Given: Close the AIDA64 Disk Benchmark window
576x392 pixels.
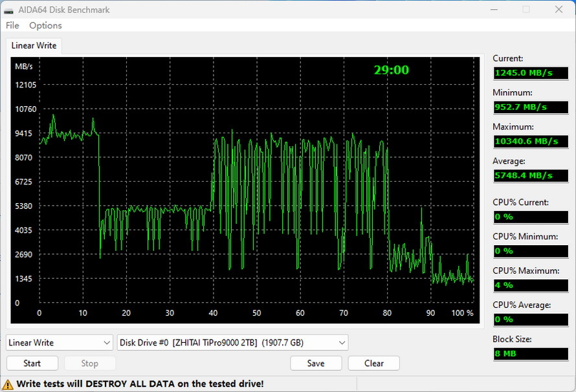Looking at the screenshot, I should point(559,10).
